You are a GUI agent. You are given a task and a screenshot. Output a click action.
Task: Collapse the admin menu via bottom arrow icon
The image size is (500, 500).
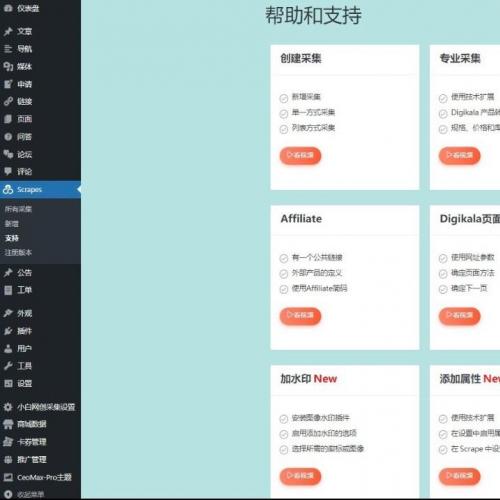(8, 495)
